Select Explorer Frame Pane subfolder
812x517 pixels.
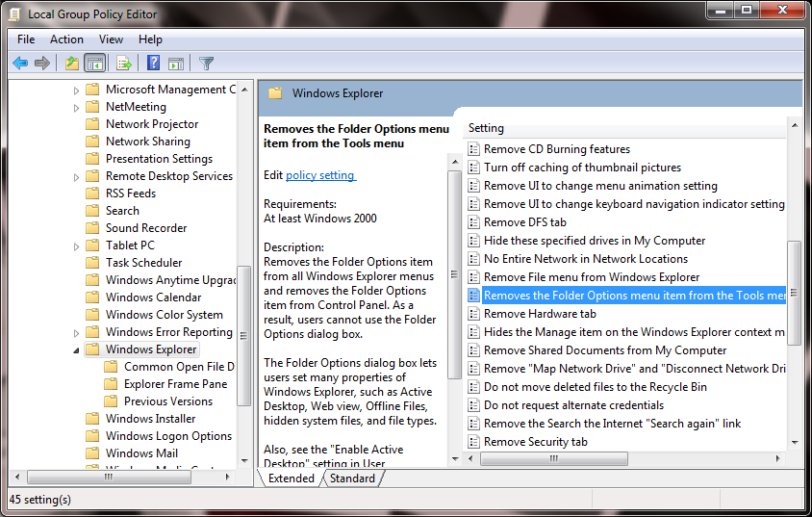(x=175, y=384)
